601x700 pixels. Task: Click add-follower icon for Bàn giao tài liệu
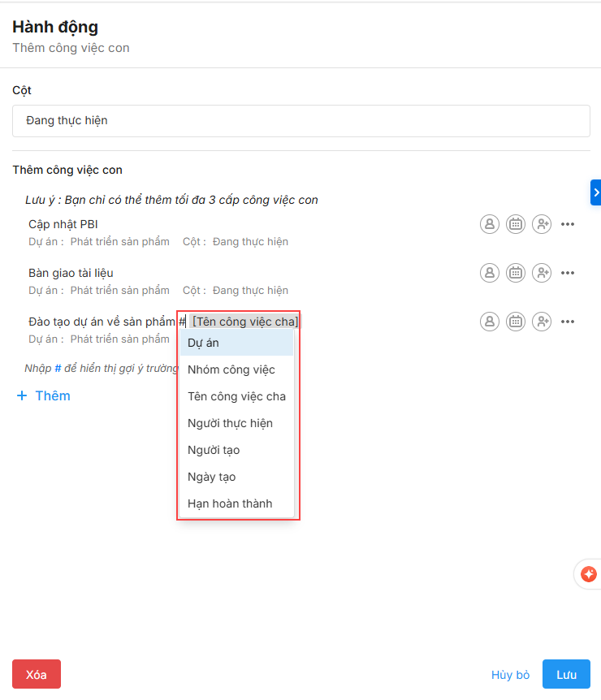pos(542,273)
